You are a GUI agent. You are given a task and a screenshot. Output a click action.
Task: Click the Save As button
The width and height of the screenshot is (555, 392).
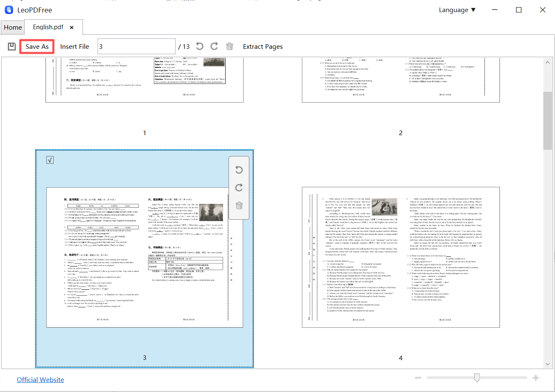[37, 47]
